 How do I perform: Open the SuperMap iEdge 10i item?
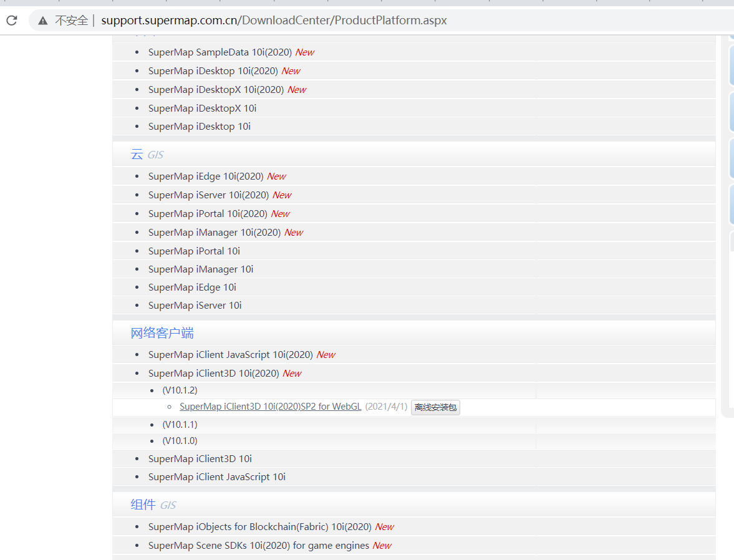[193, 287]
